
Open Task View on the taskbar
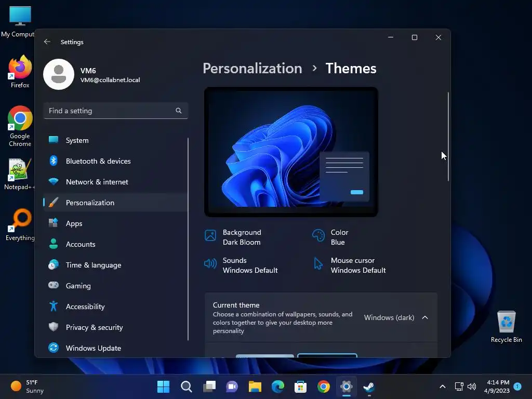(x=209, y=387)
